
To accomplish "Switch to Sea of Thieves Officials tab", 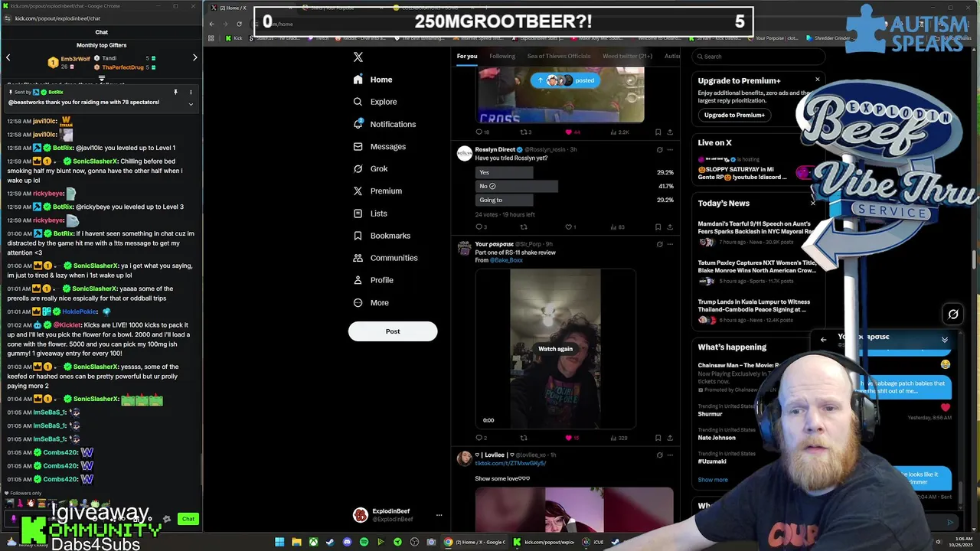I will [x=559, y=56].
